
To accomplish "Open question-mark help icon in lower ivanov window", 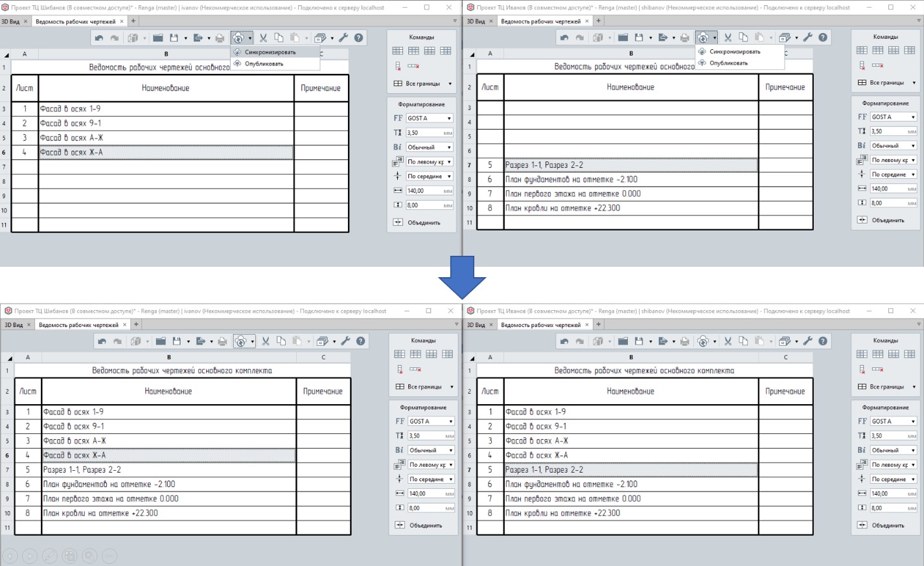I will (x=361, y=341).
